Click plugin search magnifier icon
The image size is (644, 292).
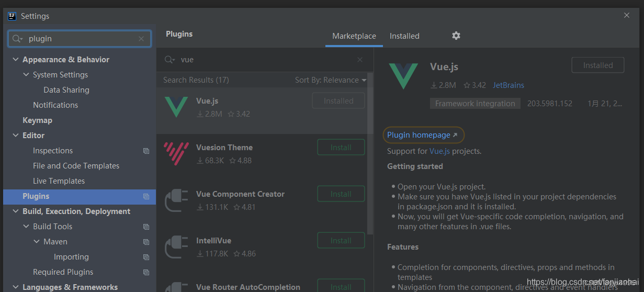(170, 60)
